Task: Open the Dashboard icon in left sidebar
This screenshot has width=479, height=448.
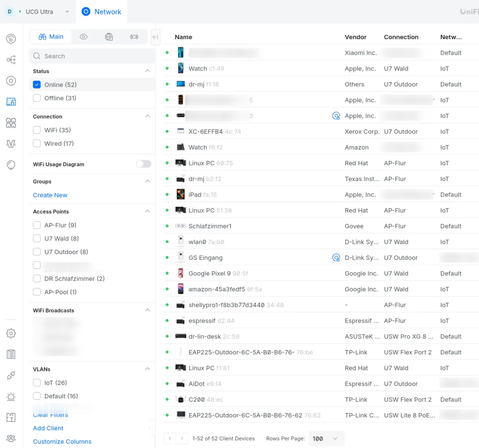Action: pyautogui.click(x=11, y=39)
